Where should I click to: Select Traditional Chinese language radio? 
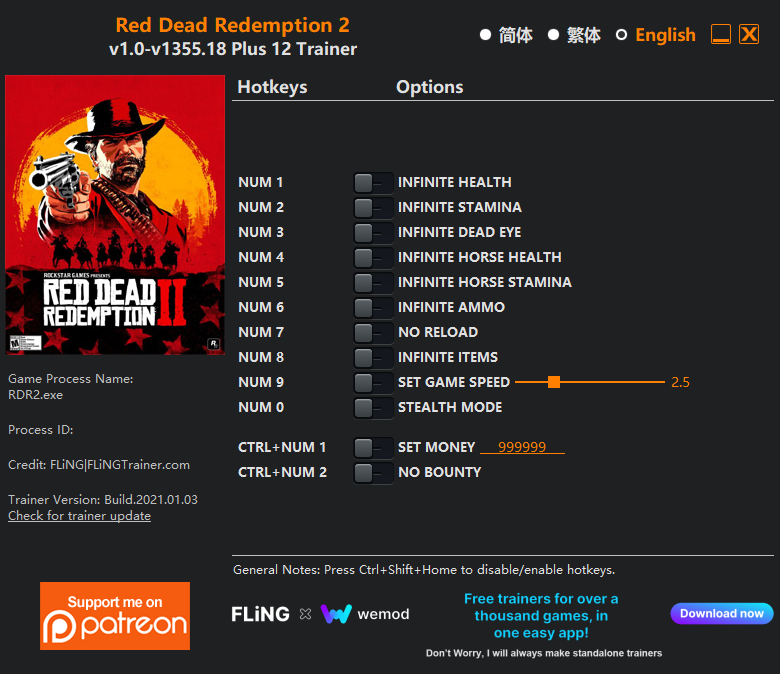553,35
